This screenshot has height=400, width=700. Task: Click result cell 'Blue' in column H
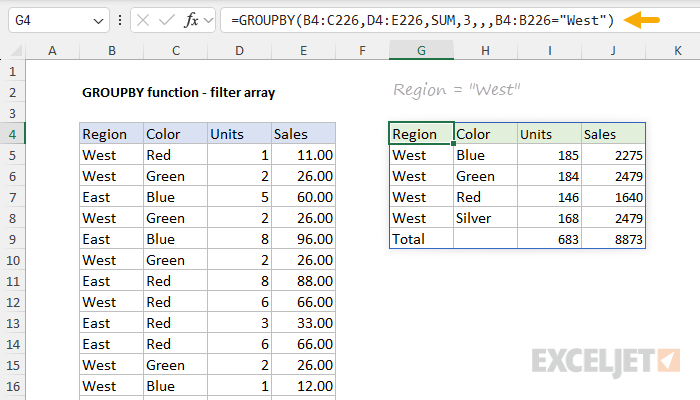point(486,155)
